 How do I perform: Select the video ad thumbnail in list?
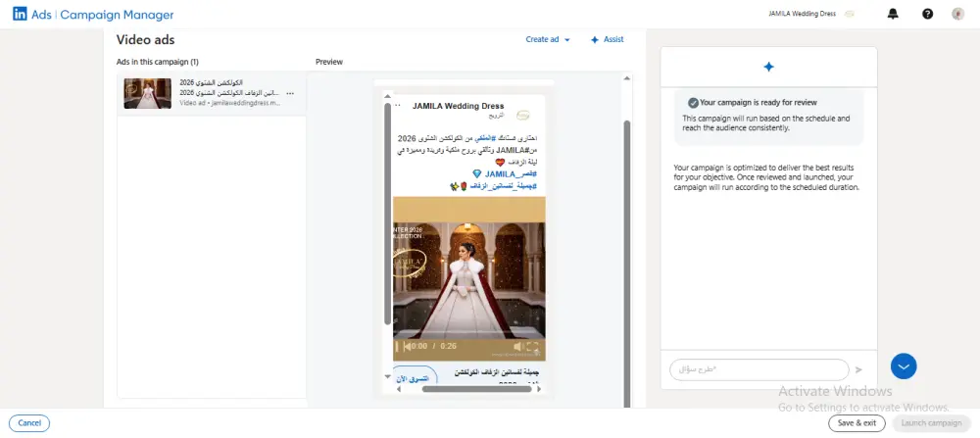148,94
